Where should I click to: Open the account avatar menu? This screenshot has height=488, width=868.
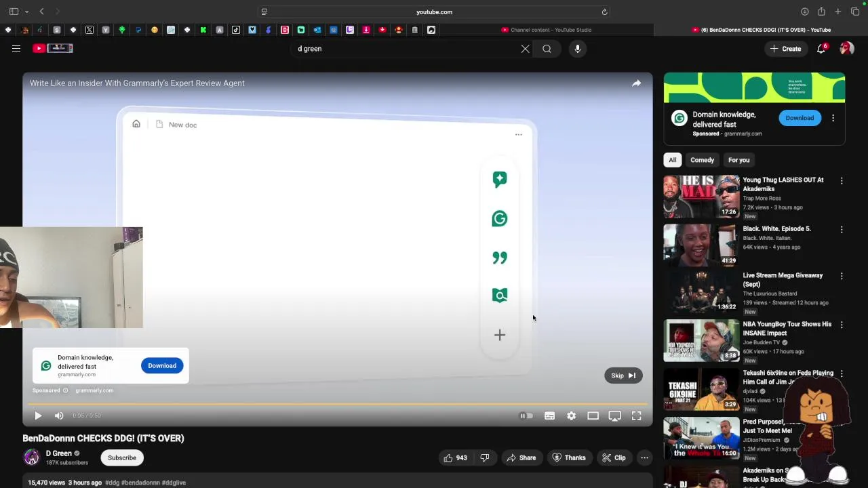[x=846, y=49]
